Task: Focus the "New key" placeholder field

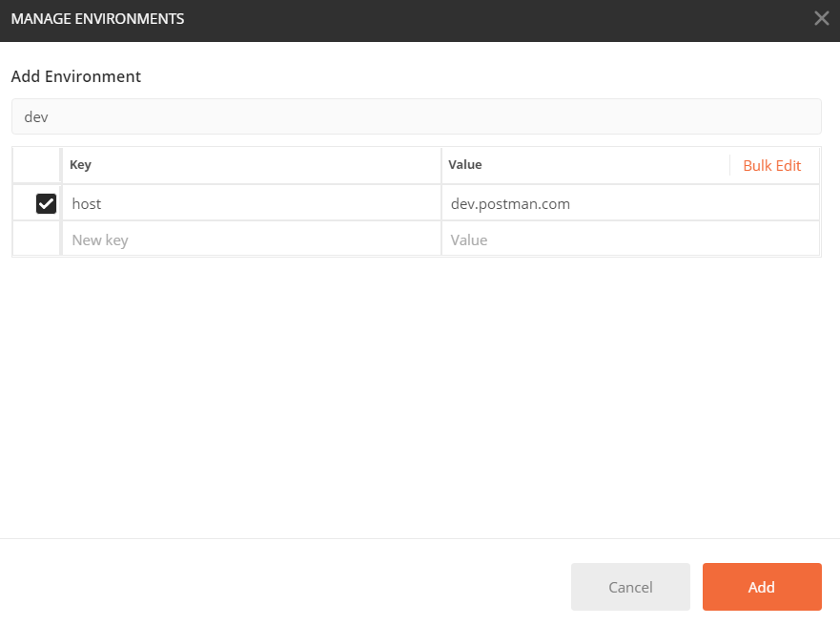Action: pos(251,240)
